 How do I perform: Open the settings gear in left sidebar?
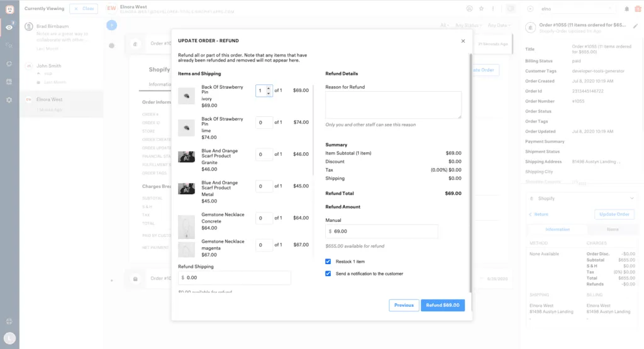tap(9, 100)
